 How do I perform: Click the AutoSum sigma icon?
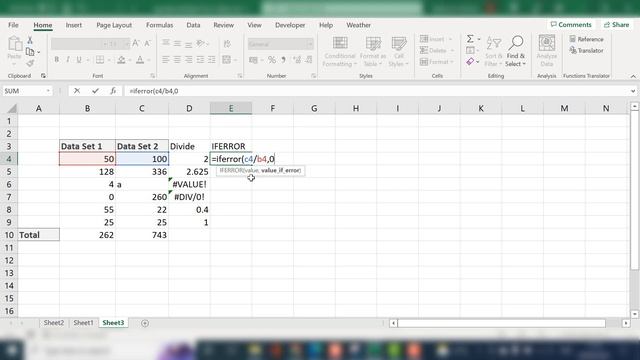(470, 39)
